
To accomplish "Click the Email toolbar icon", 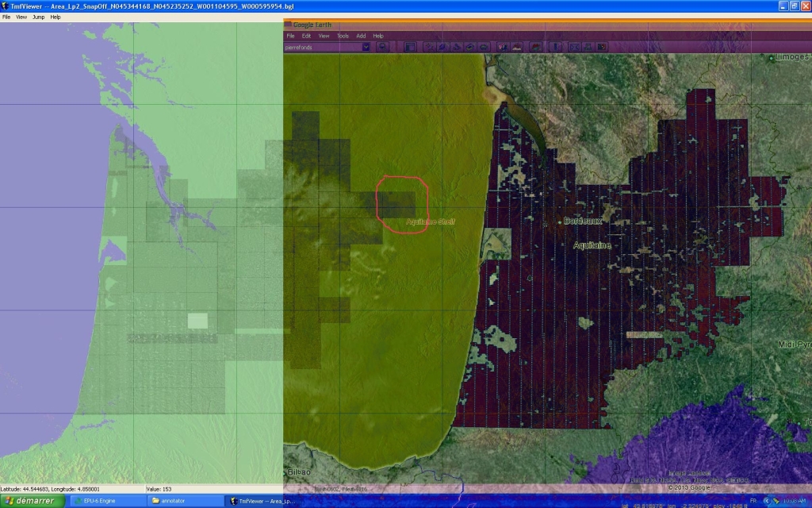I will point(574,47).
